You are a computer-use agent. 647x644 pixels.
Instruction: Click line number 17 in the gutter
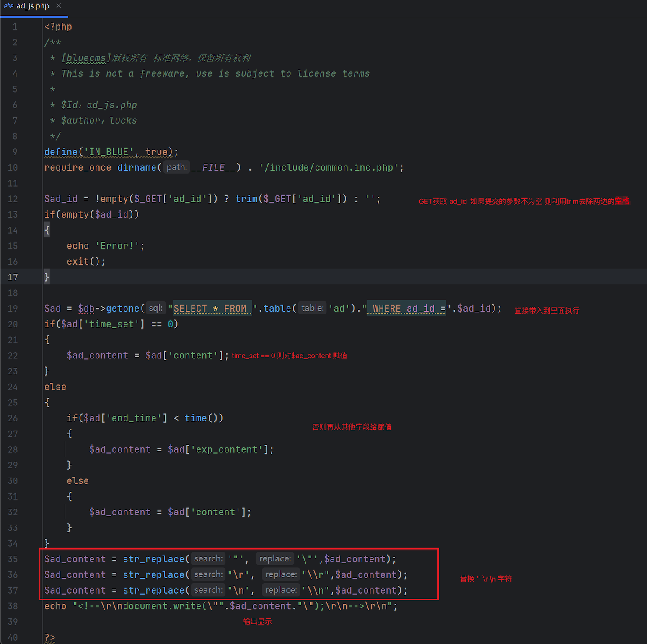point(13,277)
